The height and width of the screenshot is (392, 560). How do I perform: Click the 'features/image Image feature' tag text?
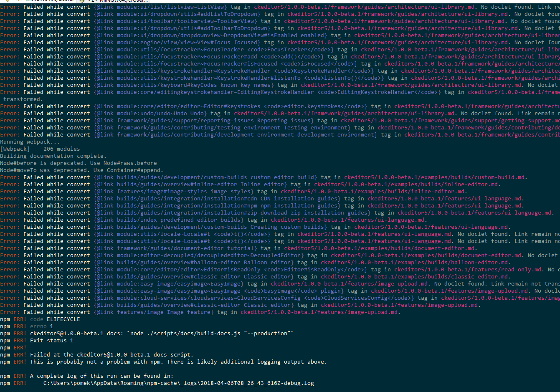tap(154, 312)
